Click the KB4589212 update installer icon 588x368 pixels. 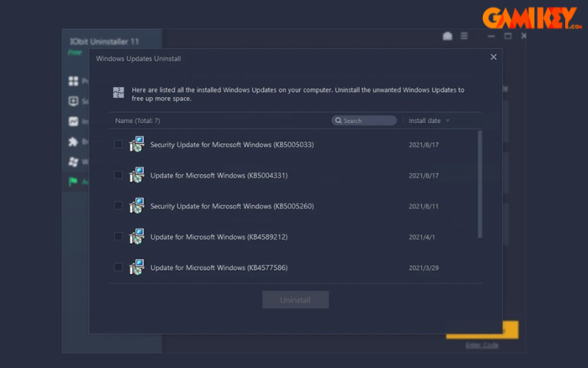point(137,237)
